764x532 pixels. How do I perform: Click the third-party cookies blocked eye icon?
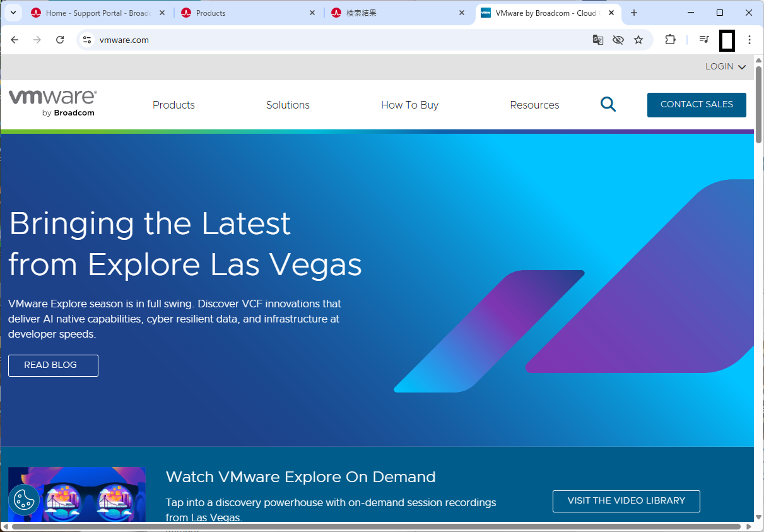pos(618,40)
